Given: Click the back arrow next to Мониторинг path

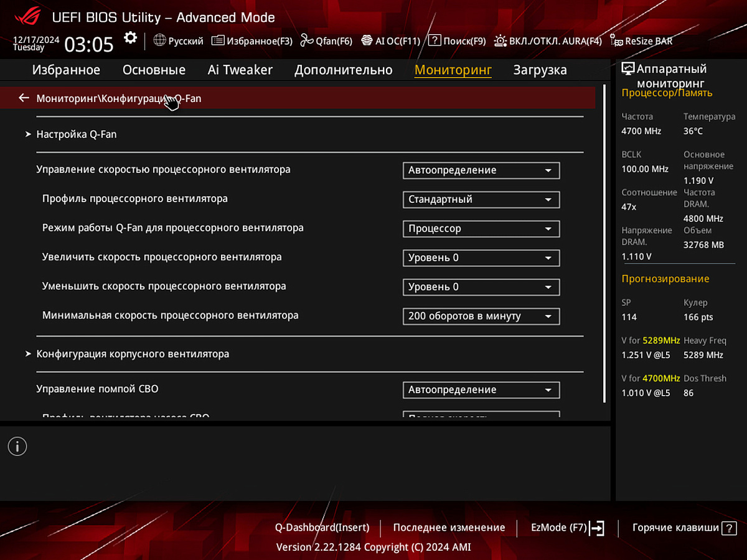Looking at the screenshot, I should pyautogui.click(x=24, y=98).
